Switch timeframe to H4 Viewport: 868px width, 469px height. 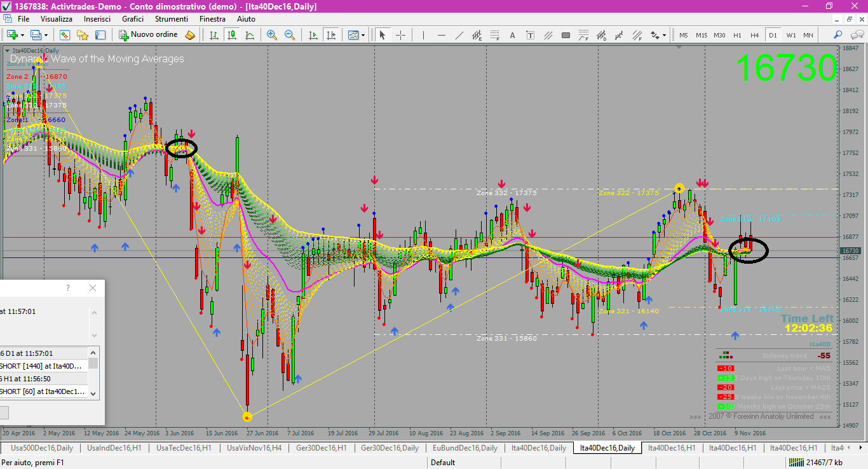pyautogui.click(x=755, y=35)
